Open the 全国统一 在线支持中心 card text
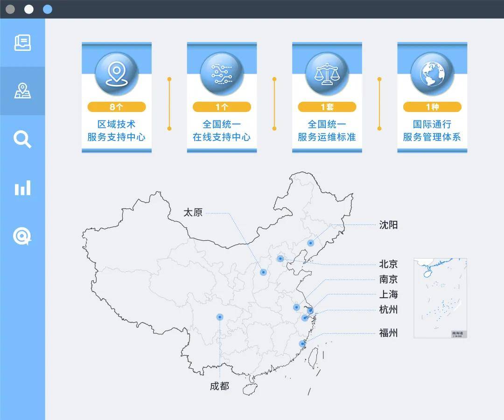 (222, 131)
